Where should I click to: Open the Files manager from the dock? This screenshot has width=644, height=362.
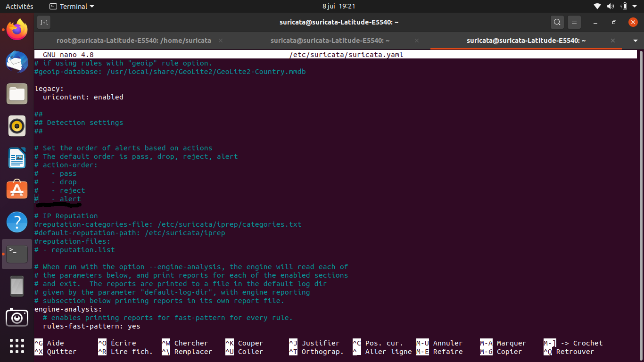tap(17, 94)
